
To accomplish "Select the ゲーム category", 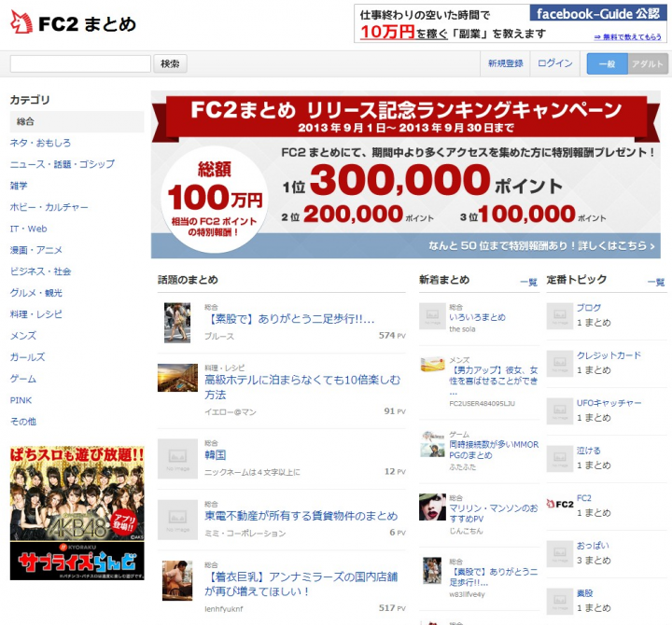I will [23, 379].
